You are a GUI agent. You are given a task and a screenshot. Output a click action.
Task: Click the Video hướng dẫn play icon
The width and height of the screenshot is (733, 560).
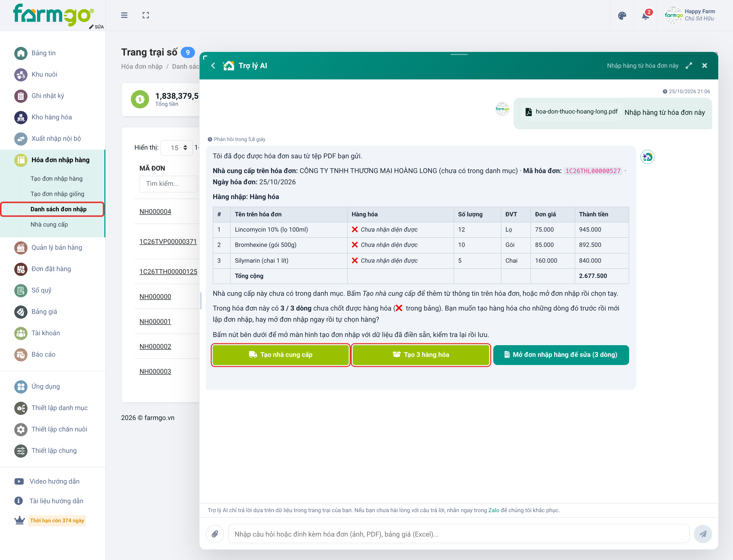pyautogui.click(x=19, y=481)
